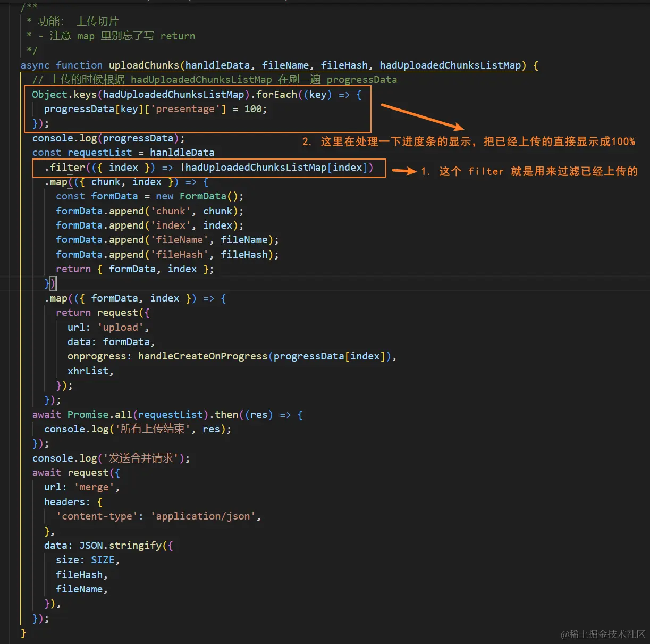Click the xhrList line
Viewport: 650px width, 644px height.
(90, 371)
